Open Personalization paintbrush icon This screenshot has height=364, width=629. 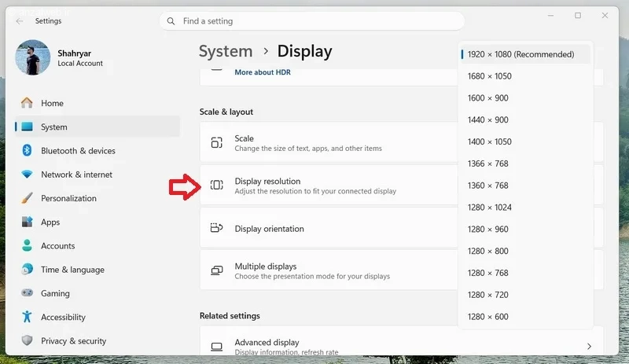click(27, 198)
